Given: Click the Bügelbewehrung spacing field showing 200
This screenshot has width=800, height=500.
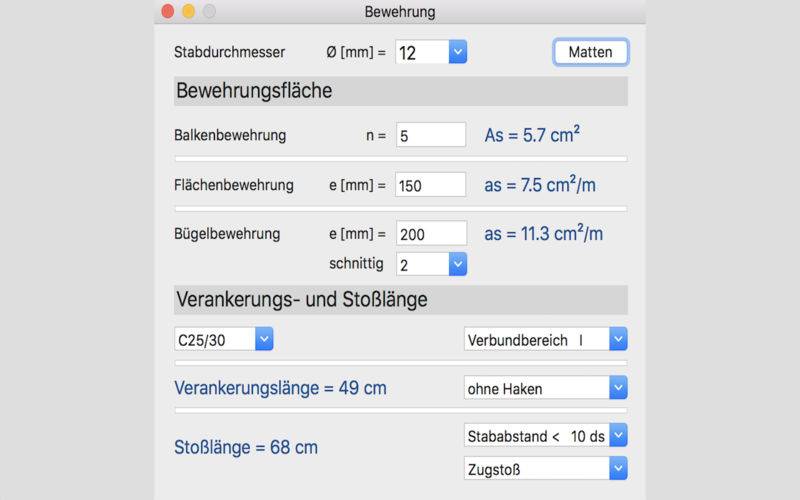Looking at the screenshot, I should (x=431, y=234).
